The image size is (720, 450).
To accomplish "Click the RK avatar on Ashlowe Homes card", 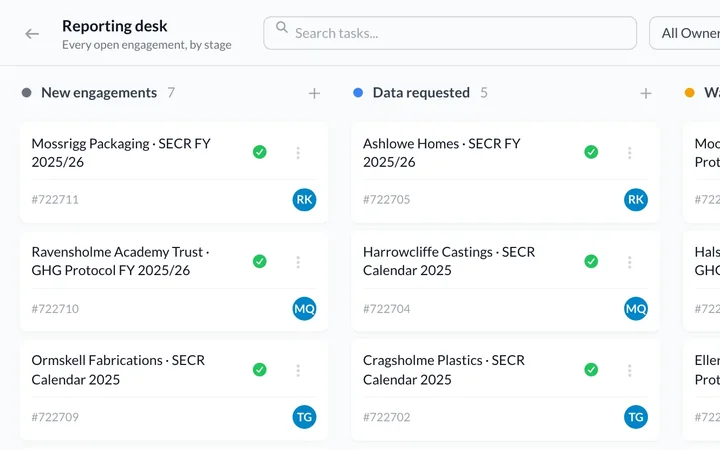I will coord(636,200).
